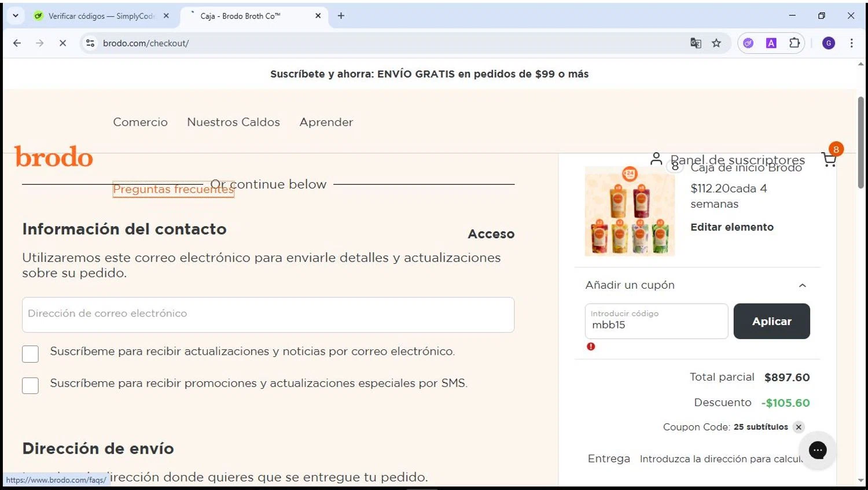Screen dimensions: 868x490
Task: Click the Dirección de envío heading
Action: coord(98,448)
